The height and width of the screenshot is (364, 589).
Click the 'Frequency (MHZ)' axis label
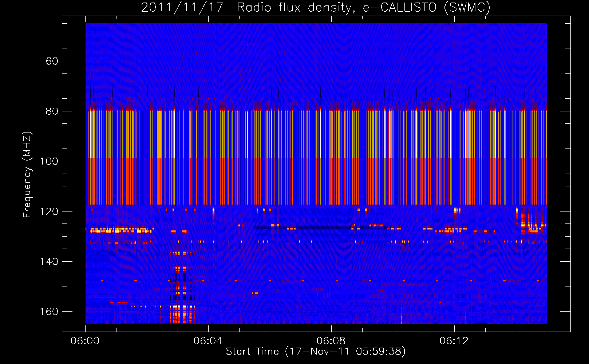click(27, 174)
